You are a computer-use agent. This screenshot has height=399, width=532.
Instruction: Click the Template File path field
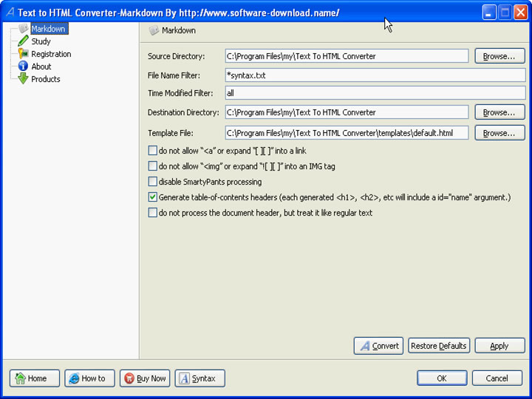[x=347, y=133]
